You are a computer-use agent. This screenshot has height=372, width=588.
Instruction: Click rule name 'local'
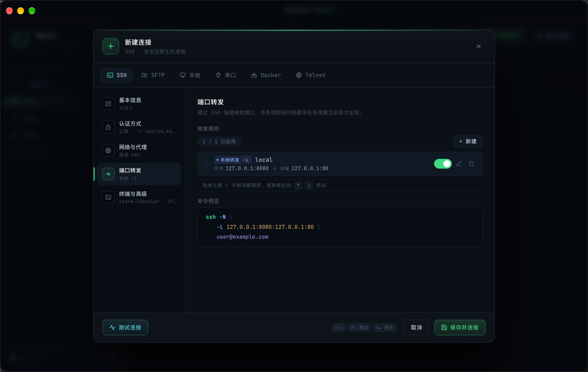tap(264, 160)
